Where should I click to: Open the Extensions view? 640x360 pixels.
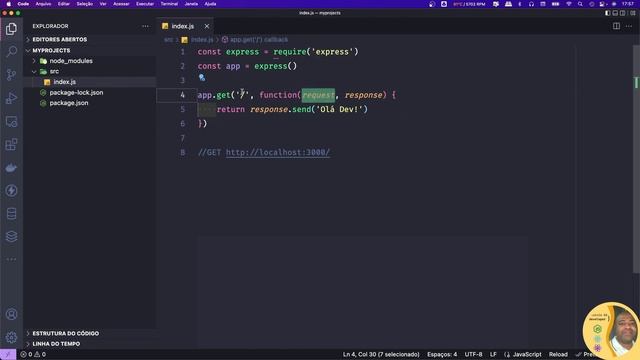[x=11, y=144]
